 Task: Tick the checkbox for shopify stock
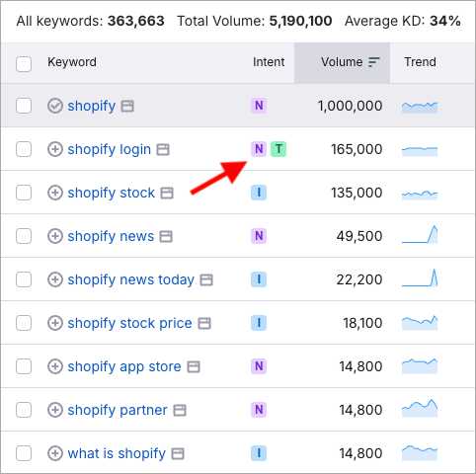click(24, 193)
